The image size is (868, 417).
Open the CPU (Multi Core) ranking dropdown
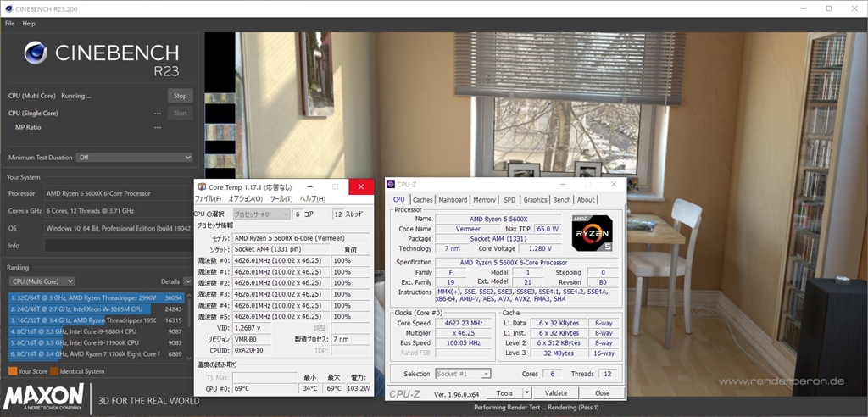42,281
